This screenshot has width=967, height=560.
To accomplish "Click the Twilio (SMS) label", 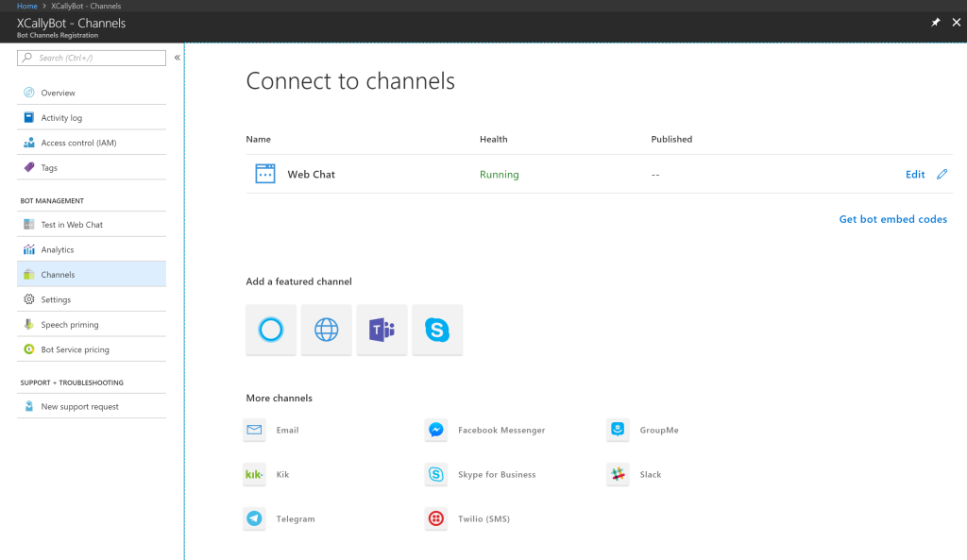I will click(x=484, y=518).
